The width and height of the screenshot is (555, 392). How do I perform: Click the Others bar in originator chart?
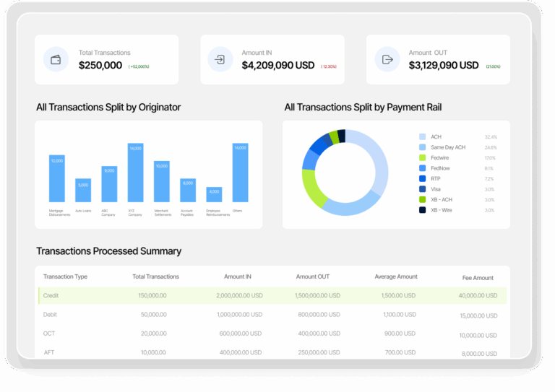tap(241, 173)
